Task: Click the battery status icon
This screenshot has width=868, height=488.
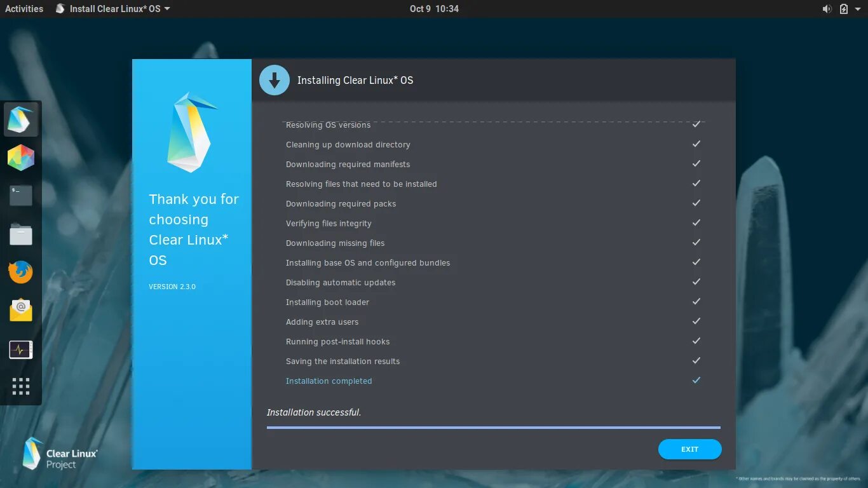Action: point(844,9)
